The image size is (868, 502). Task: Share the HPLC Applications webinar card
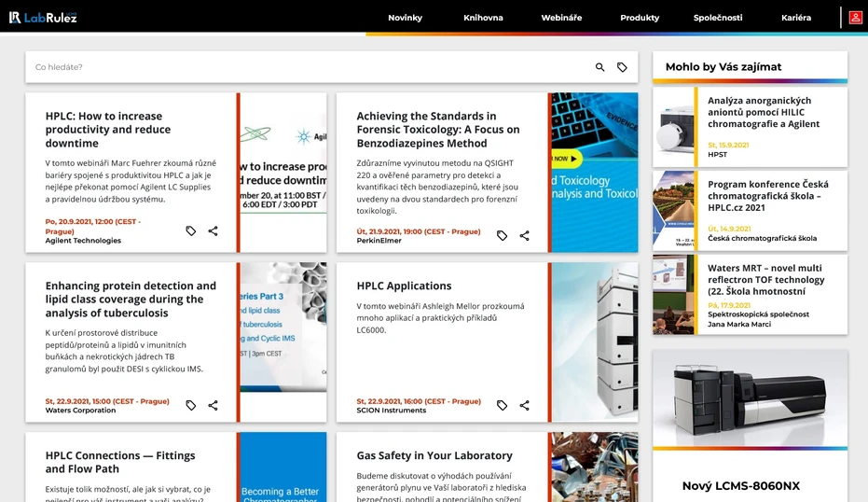(x=524, y=405)
